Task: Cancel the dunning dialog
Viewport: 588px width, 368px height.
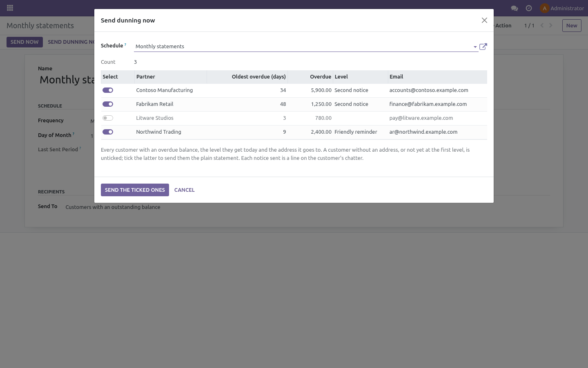Action: [x=185, y=190]
